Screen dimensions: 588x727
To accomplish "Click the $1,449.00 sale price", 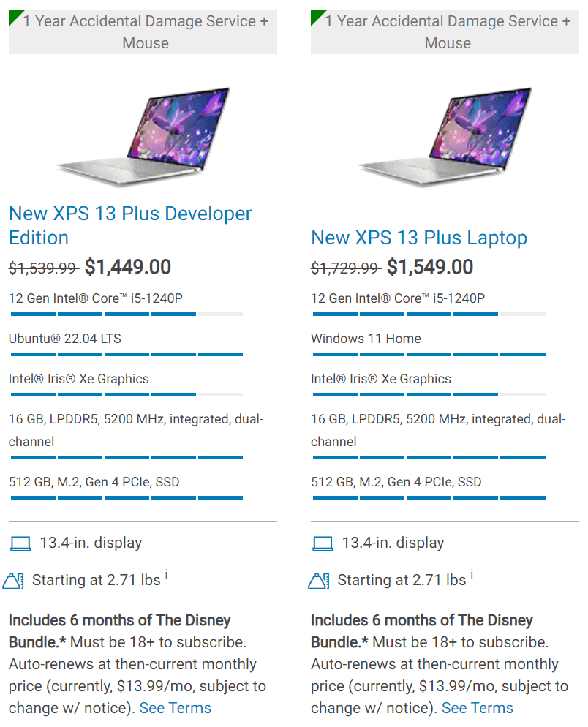I will 128,267.
